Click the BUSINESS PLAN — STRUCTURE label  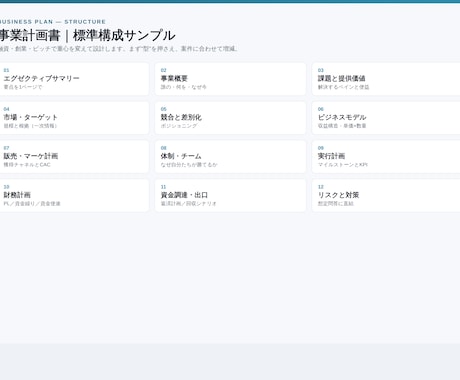click(53, 22)
